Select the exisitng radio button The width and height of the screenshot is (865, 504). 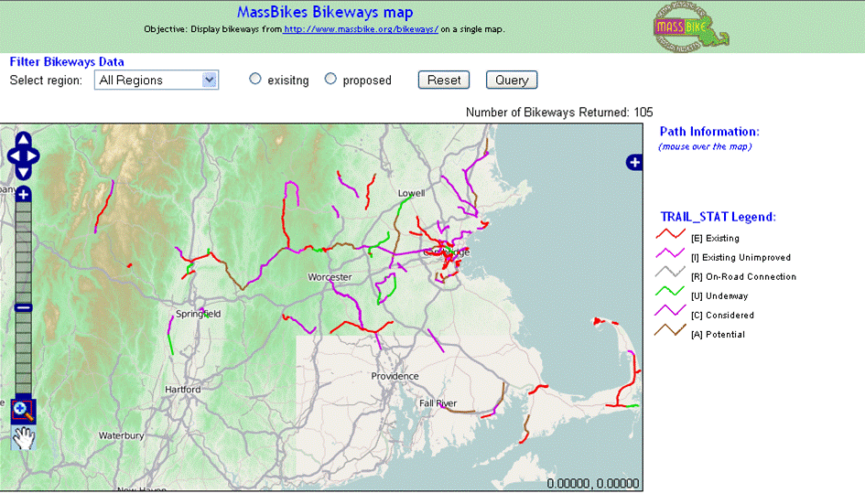coord(254,79)
